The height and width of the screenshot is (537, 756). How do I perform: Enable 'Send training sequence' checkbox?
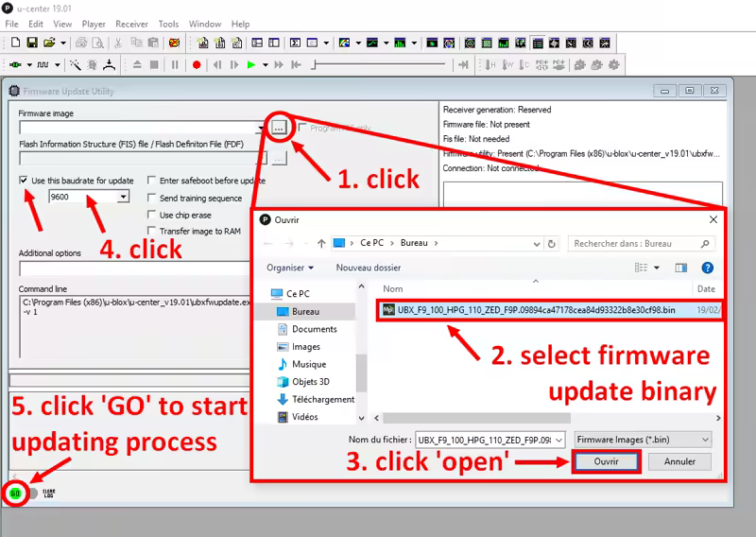click(x=152, y=198)
